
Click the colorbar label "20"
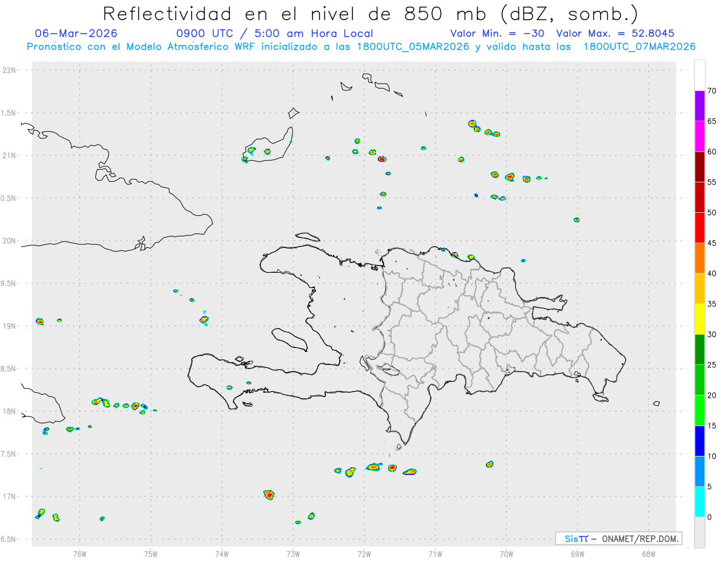(x=712, y=395)
